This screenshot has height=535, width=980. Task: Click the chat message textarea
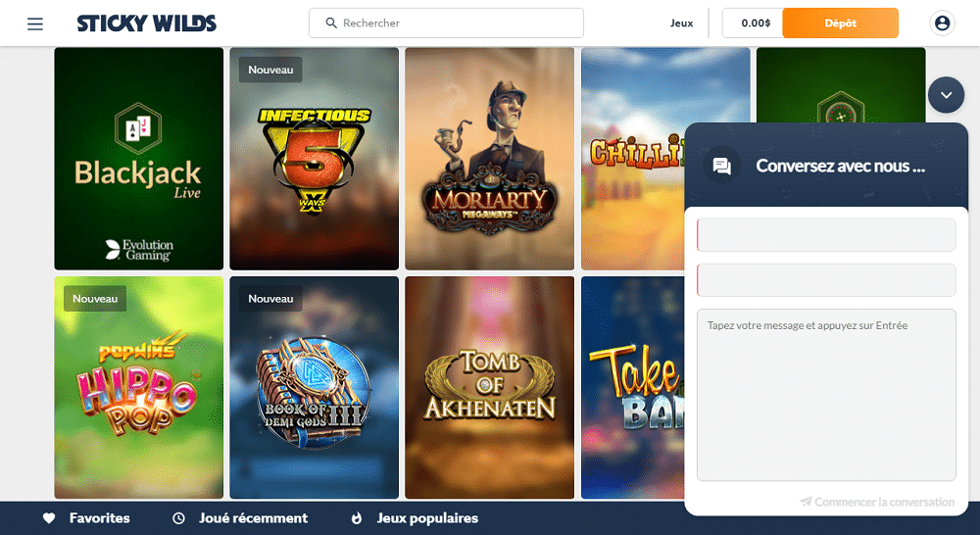(x=826, y=395)
